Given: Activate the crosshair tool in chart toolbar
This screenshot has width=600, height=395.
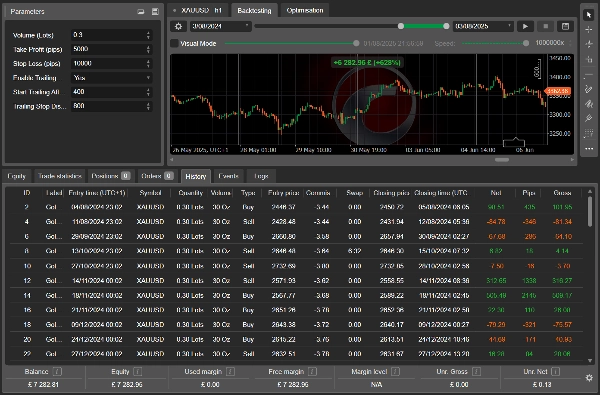Looking at the screenshot, I should pos(589,29).
